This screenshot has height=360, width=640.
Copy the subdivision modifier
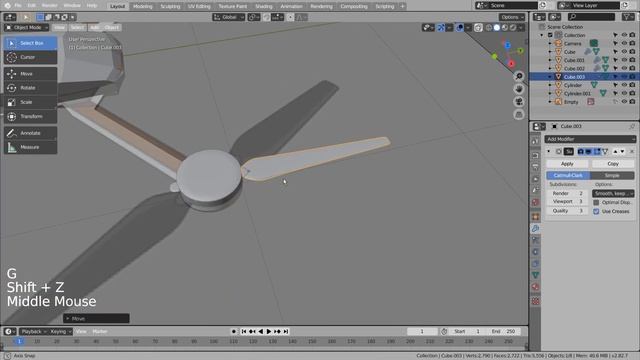coord(613,163)
